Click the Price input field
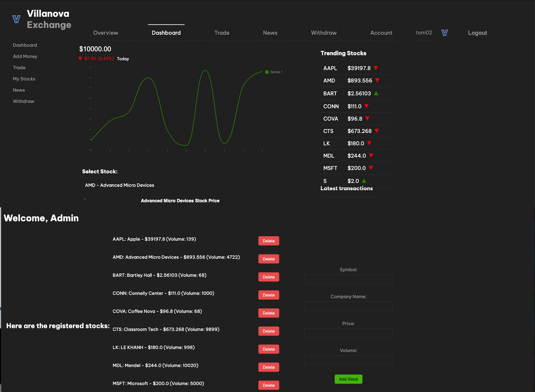The width and height of the screenshot is (535, 392). (348, 333)
